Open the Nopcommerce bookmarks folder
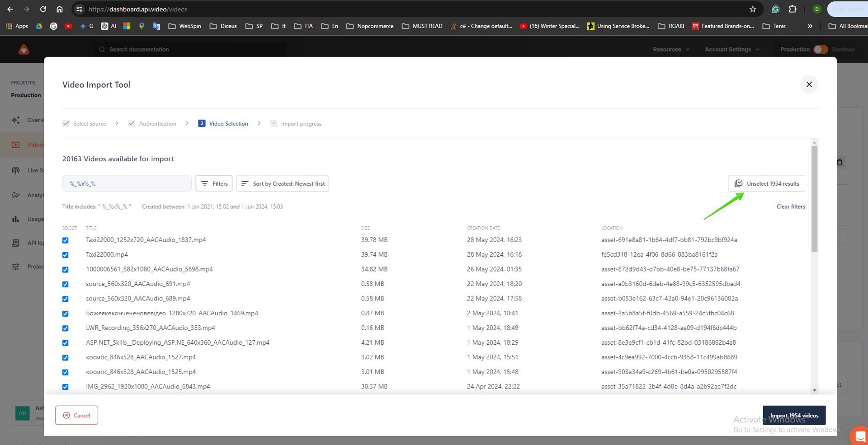 370,26
